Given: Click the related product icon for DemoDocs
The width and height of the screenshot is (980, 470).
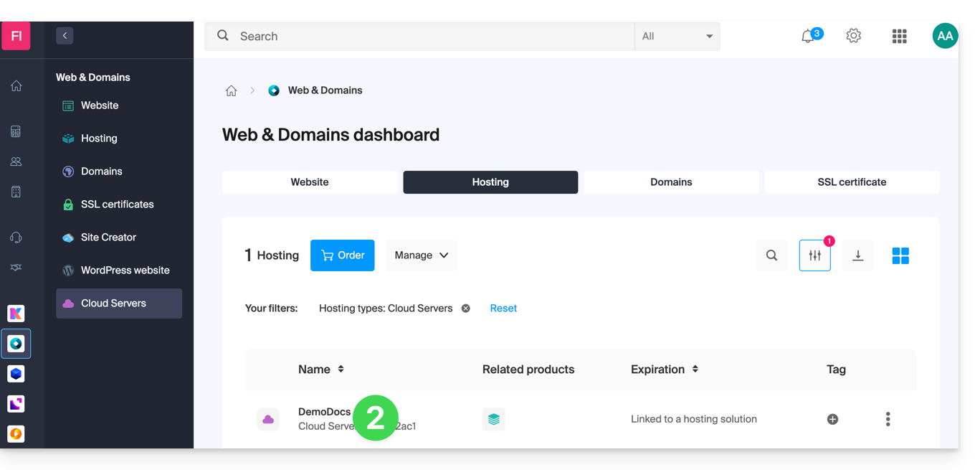Looking at the screenshot, I should (494, 419).
